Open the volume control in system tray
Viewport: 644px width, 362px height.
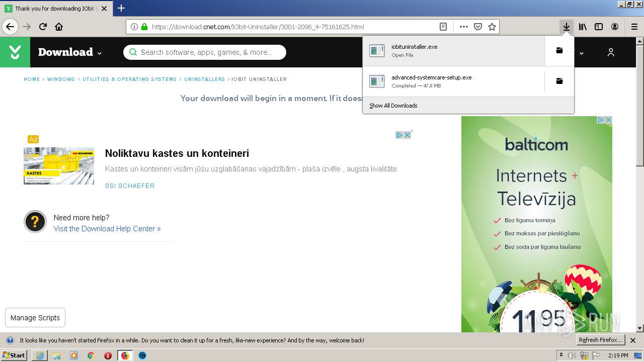573,355
